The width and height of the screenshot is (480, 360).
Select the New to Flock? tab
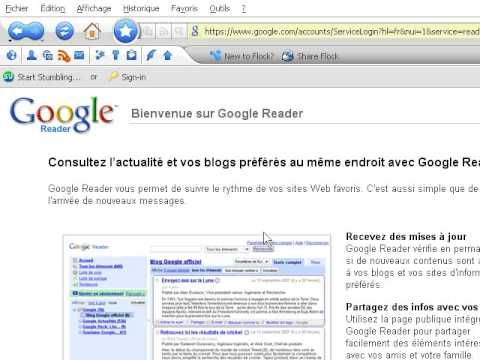point(241,56)
